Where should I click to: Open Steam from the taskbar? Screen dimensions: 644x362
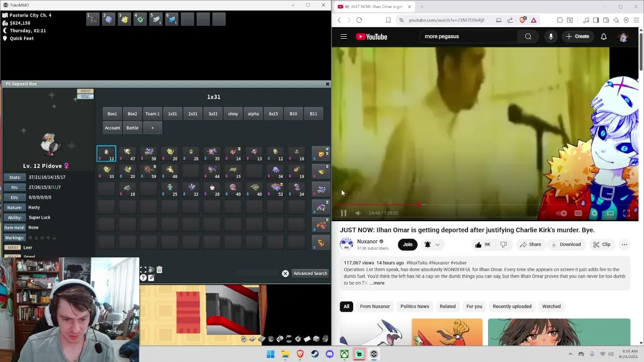315,354
